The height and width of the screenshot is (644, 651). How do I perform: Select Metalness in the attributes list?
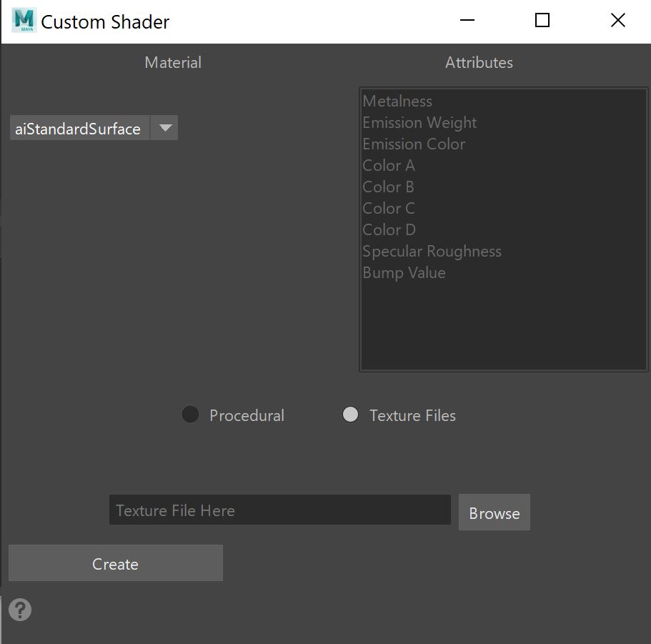(x=397, y=101)
